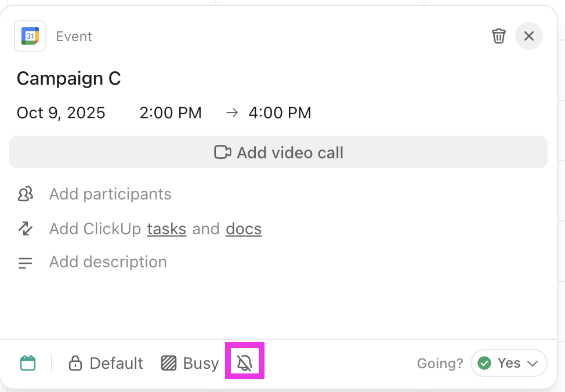The height and width of the screenshot is (392, 565).
Task: Click the video camera icon on Add video call
Action: pos(222,152)
